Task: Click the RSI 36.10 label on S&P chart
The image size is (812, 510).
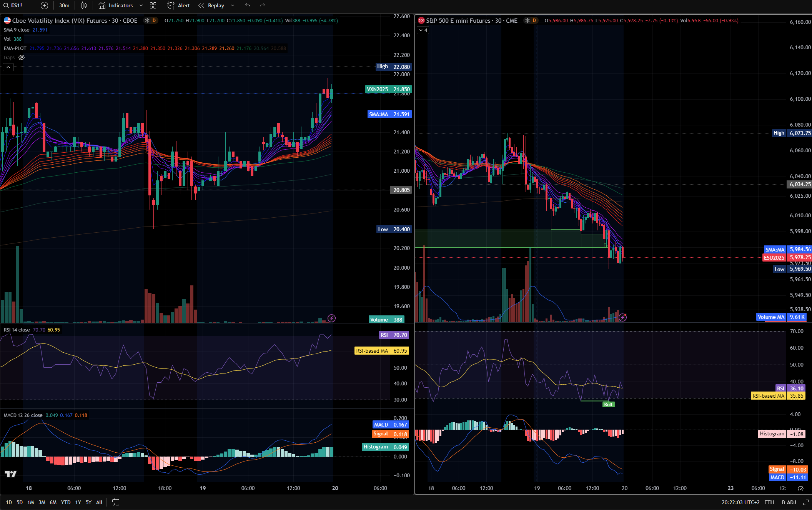Action: pyautogui.click(x=790, y=388)
